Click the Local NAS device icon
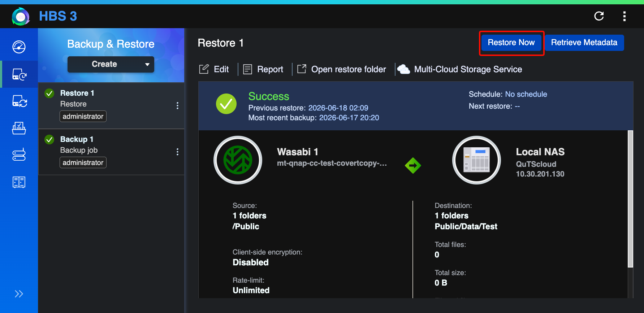 (x=476, y=160)
